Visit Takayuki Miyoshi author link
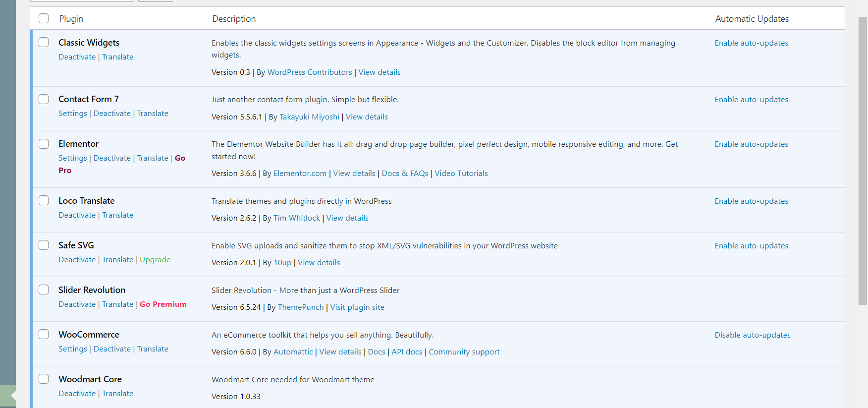The image size is (868, 408). click(310, 117)
